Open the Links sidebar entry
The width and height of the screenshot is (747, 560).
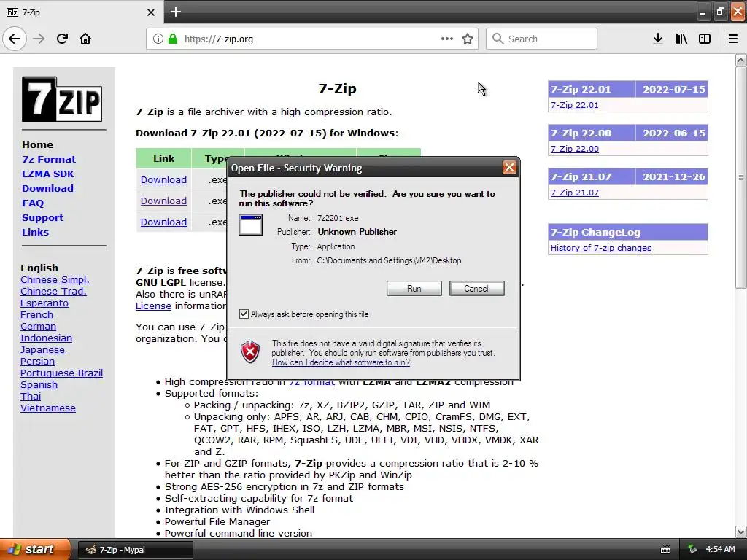(x=35, y=233)
